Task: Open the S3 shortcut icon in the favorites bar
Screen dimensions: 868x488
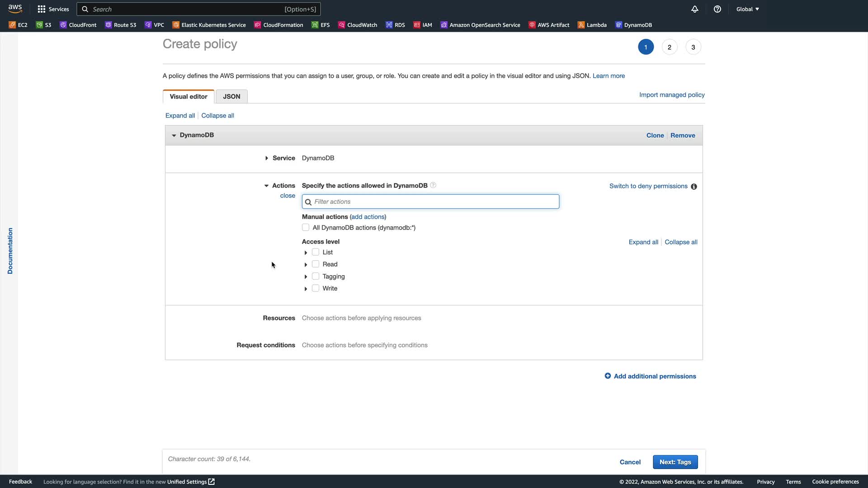Action: pyautogui.click(x=39, y=25)
